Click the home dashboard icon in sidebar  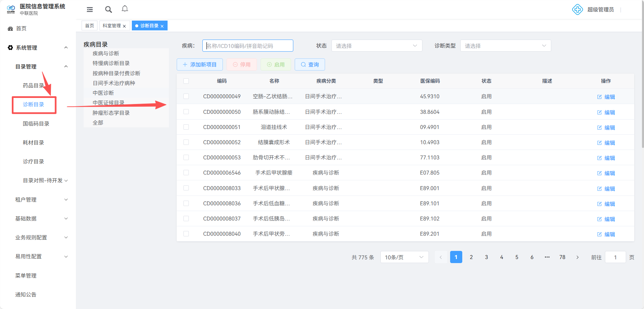(10, 29)
